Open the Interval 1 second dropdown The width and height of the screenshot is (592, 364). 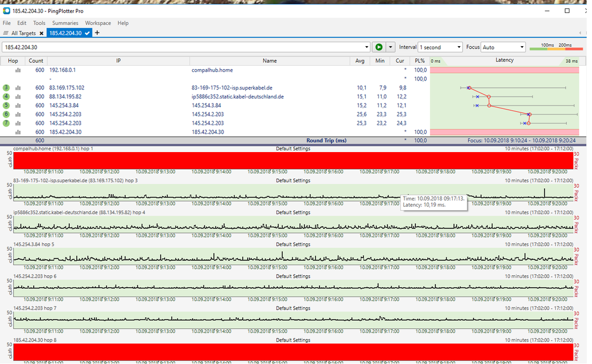click(x=440, y=47)
